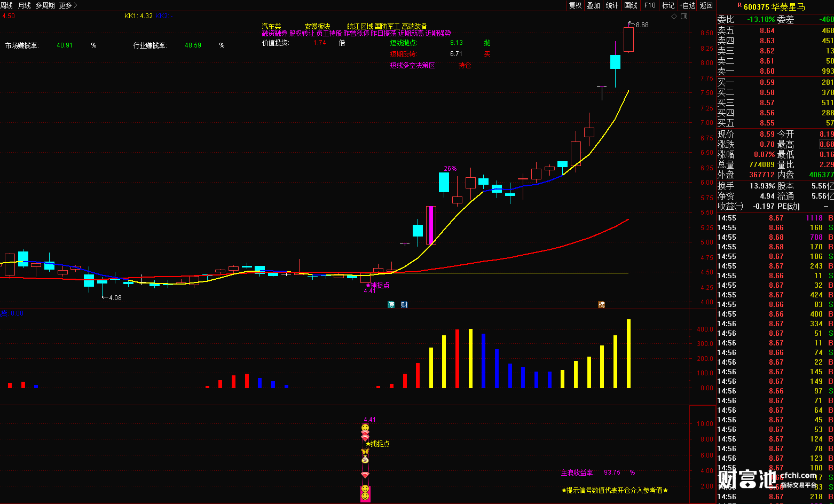Toggle the side panel icon above chart
Viewport: 834px width, 504px height.
(684, 17)
